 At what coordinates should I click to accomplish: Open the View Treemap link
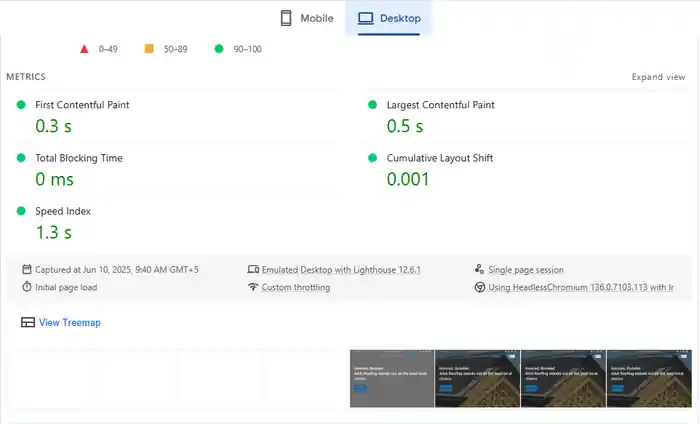pos(70,322)
